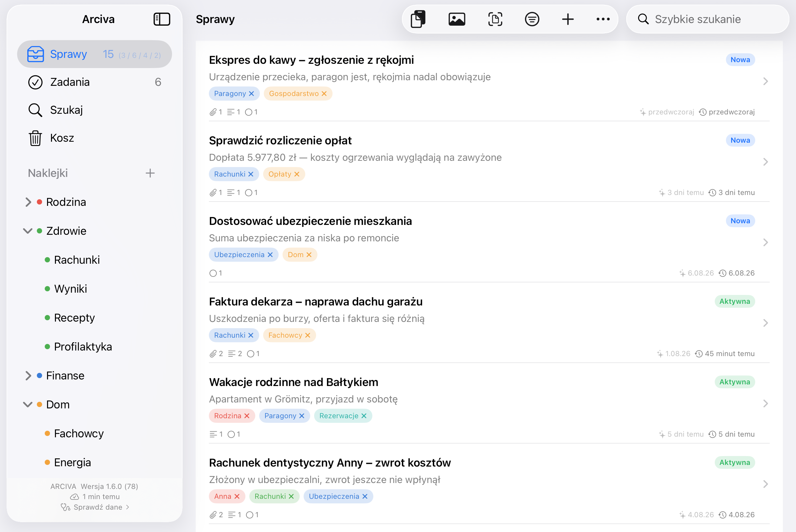This screenshot has width=796, height=532.
Task: Click Nowa badge on Sprawdzić rozliczenie opłat
Action: click(740, 140)
